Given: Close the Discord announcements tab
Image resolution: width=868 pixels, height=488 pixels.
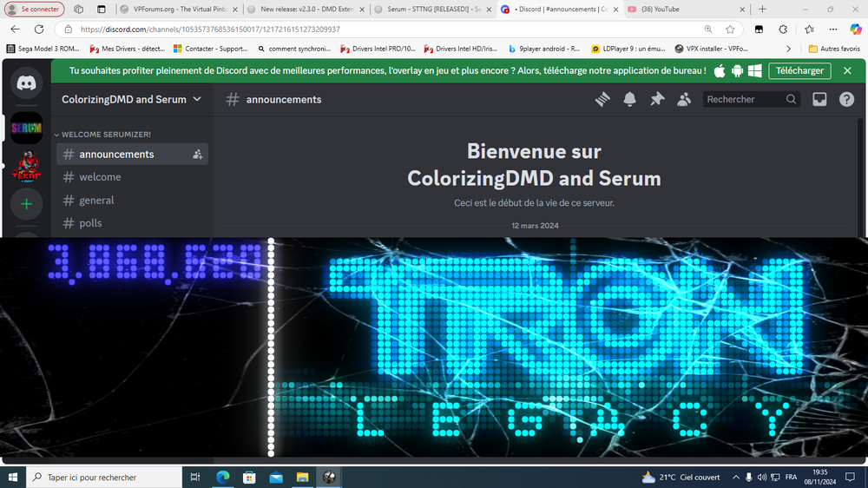Looking at the screenshot, I should (615, 10).
